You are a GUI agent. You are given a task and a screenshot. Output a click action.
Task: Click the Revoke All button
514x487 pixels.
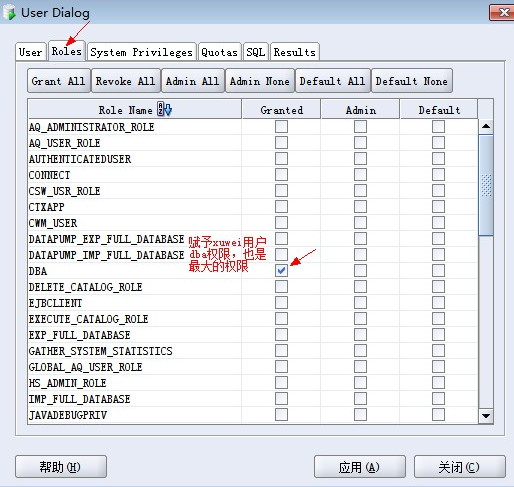coord(126,81)
